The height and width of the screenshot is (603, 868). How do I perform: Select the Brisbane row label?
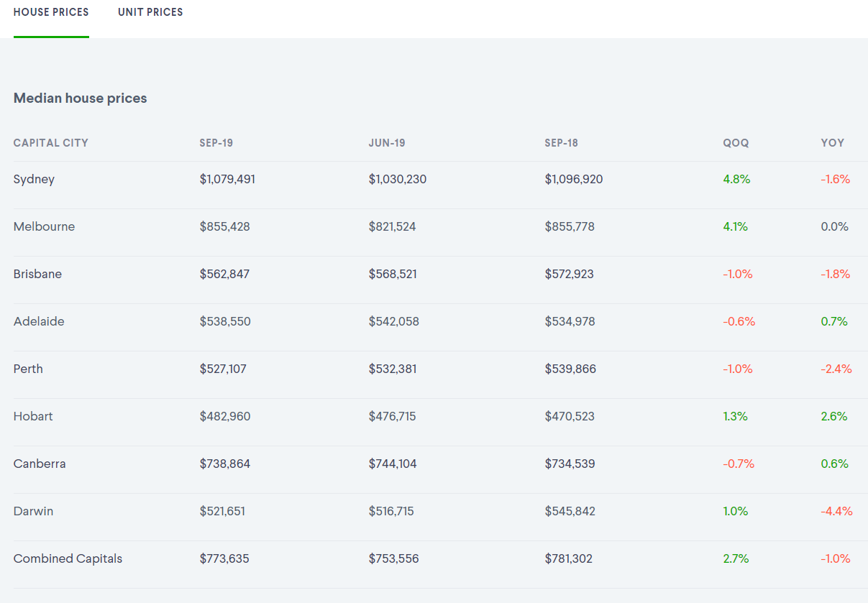37,274
